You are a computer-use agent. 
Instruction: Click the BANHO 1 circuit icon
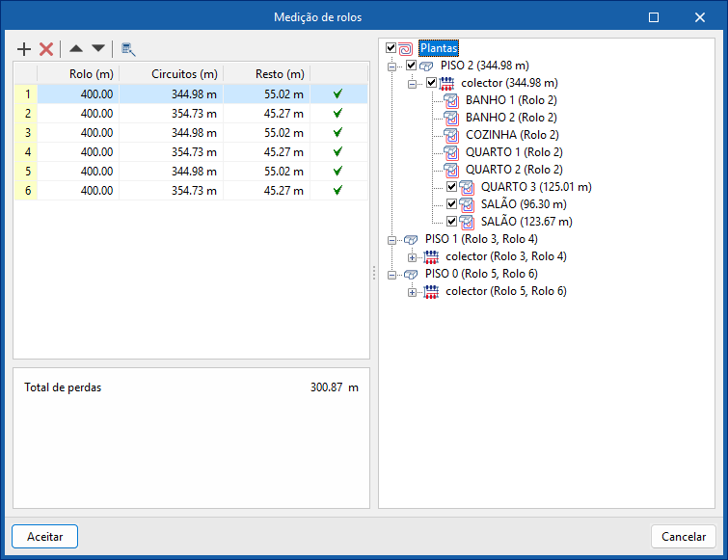click(x=451, y=100)
